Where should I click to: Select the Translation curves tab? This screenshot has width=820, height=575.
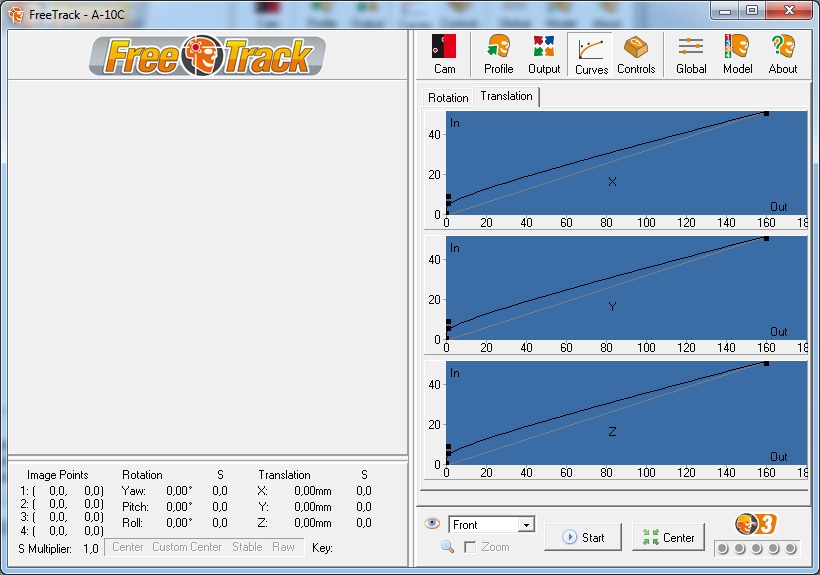[x=506, y=96]
